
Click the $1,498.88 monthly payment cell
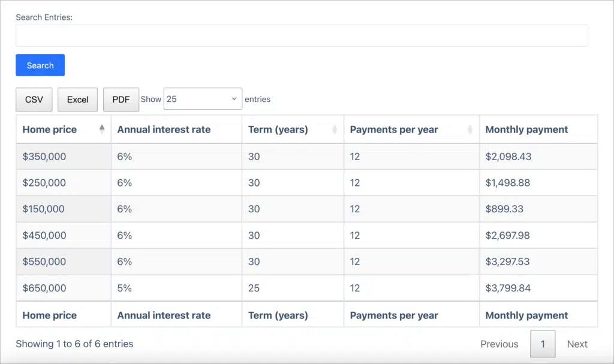click(538, 182)
